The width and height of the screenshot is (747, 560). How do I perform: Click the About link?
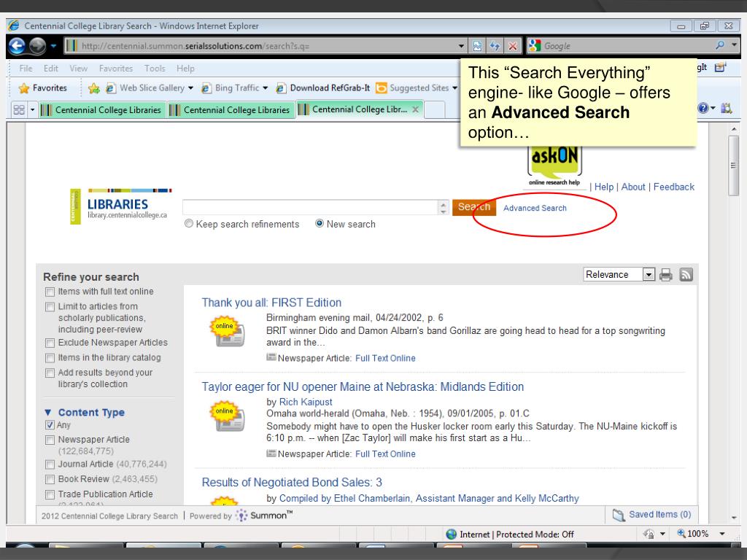pyautogui.click(x=633, y=187)
